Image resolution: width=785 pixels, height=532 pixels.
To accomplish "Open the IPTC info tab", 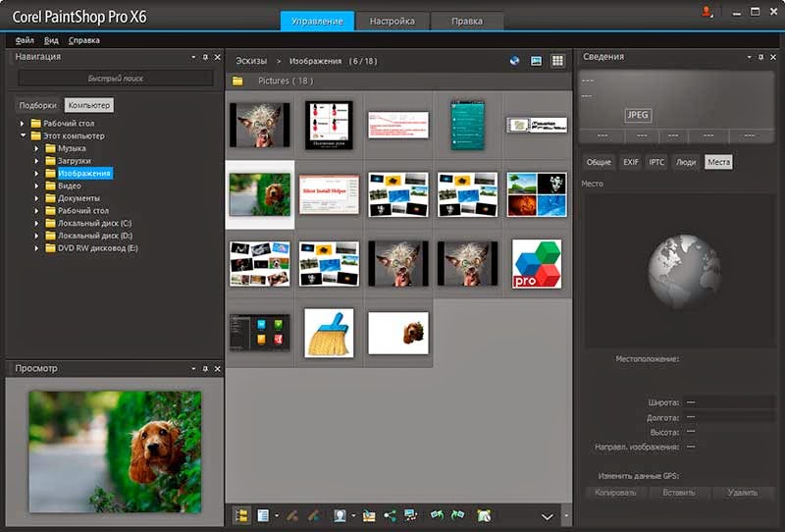I will click(x=656, y=162).
